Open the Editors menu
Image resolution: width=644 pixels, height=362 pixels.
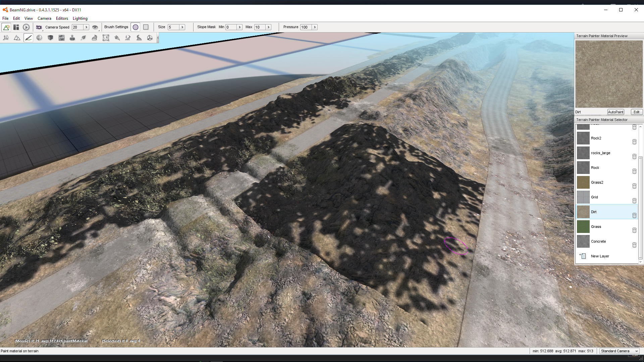(62, 18)
